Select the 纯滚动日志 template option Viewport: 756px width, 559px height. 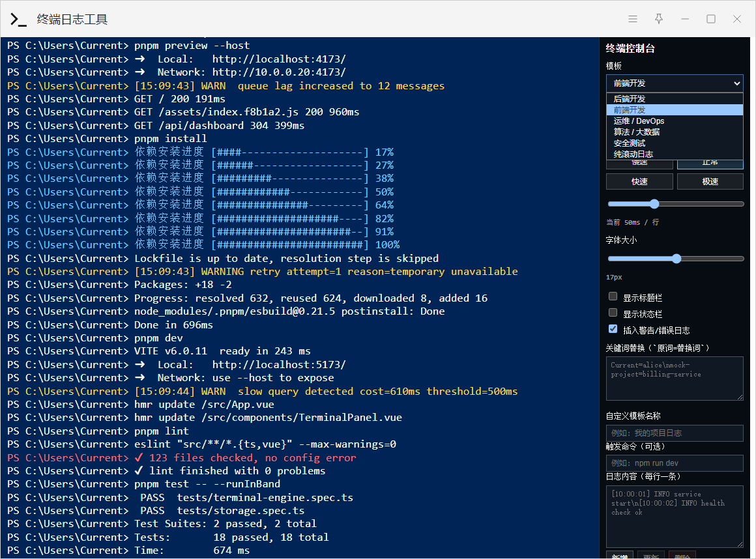tap(633, 154)
